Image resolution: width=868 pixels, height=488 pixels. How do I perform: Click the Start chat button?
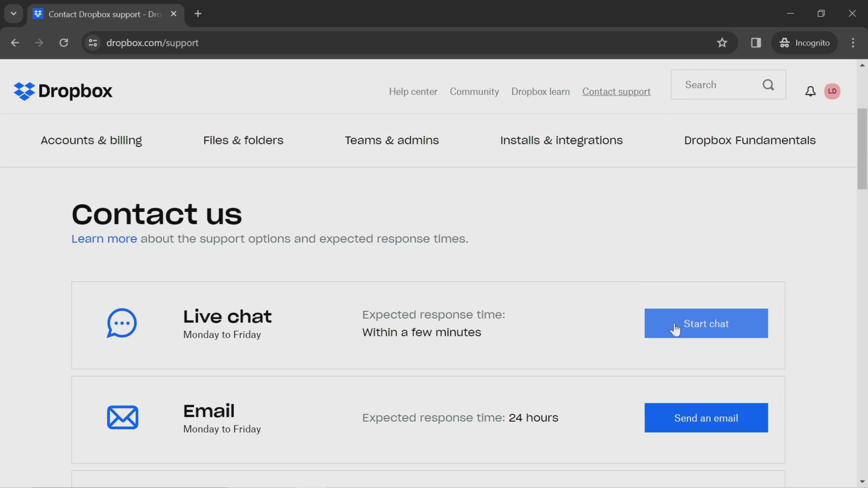point(706,324)
